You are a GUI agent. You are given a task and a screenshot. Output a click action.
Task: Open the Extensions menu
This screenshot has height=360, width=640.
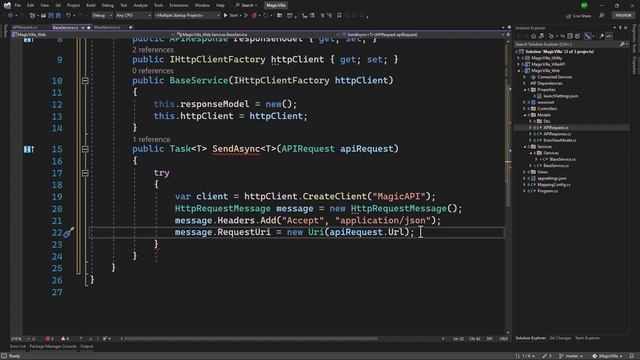coord(179,5)
